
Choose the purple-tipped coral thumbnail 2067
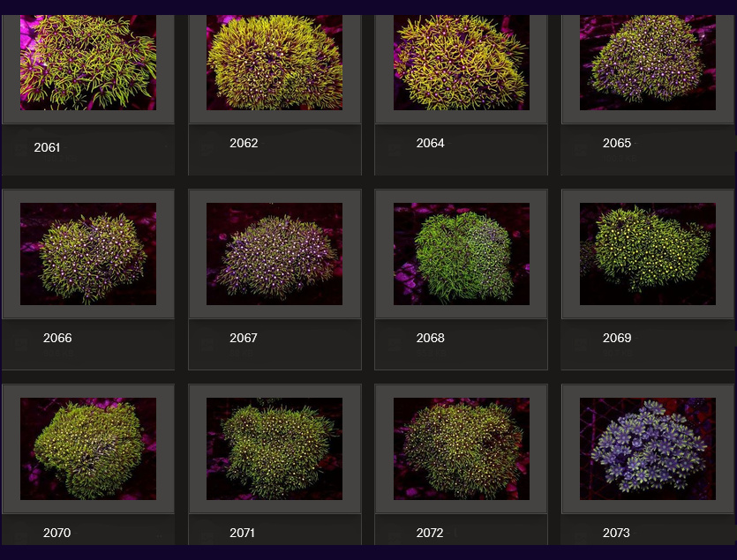pos(274,254)
